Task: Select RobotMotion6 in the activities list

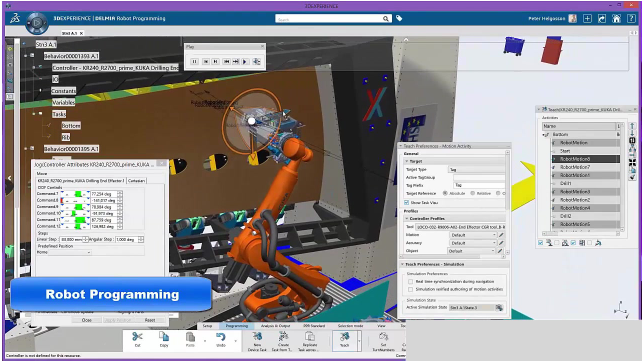Action: 586,159
